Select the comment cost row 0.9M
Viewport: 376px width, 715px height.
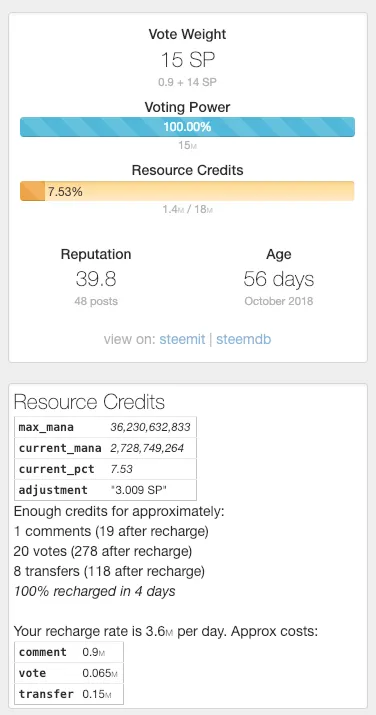pos(69,652)
